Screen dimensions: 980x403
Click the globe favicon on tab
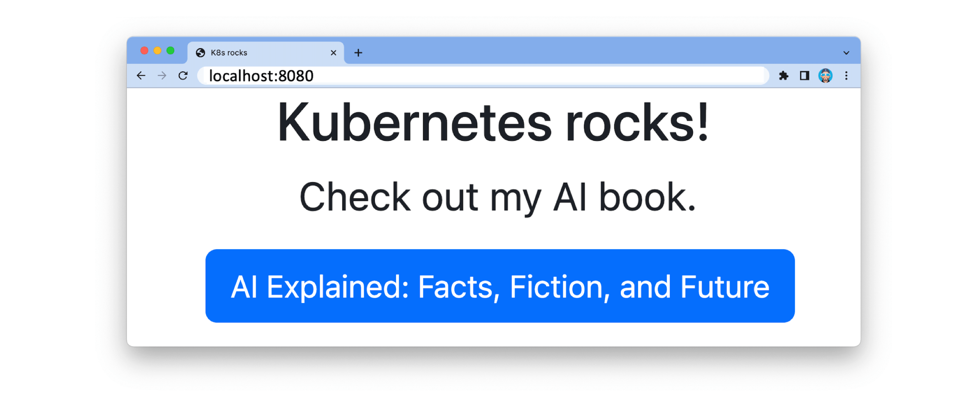[x=200, y=53]
